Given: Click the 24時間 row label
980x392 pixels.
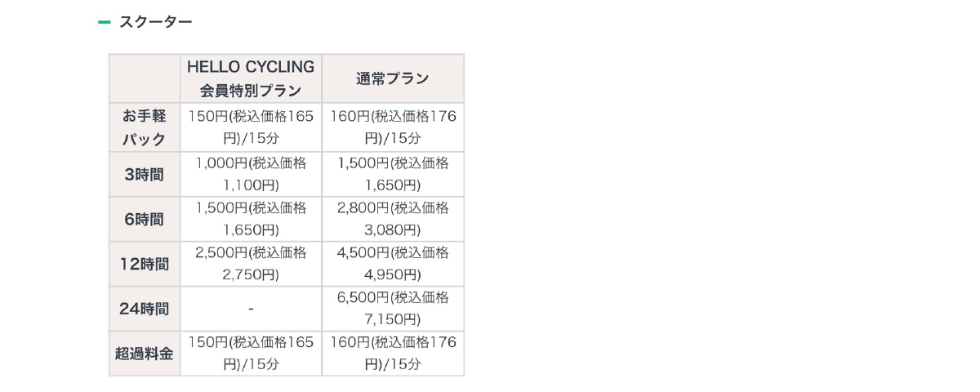Looking at the screenshot, I should coord(145,309).
